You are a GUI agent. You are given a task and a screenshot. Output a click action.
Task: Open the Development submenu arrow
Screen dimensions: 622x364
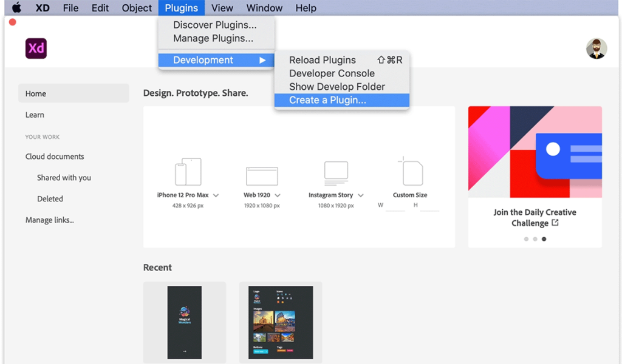click(x=262, y=60)
